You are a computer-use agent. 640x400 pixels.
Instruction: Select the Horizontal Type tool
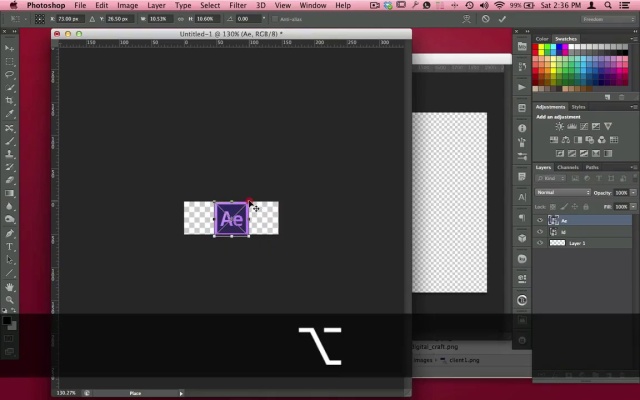(x=9, y=247)
